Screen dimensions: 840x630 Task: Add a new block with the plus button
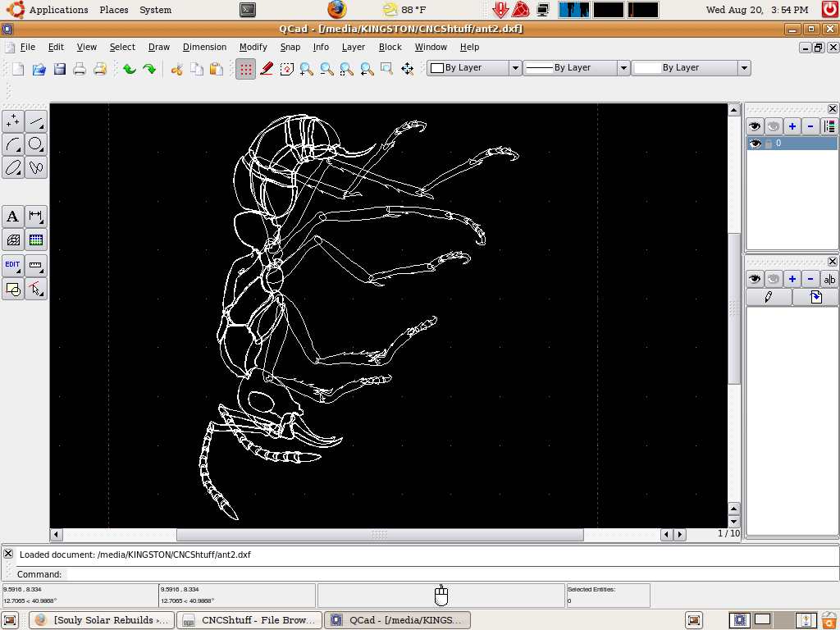click(792, 279)
